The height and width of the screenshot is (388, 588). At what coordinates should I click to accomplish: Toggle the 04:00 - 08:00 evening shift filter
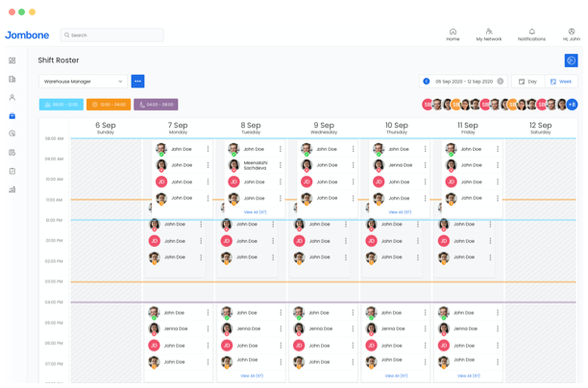[x=156, y=105]
